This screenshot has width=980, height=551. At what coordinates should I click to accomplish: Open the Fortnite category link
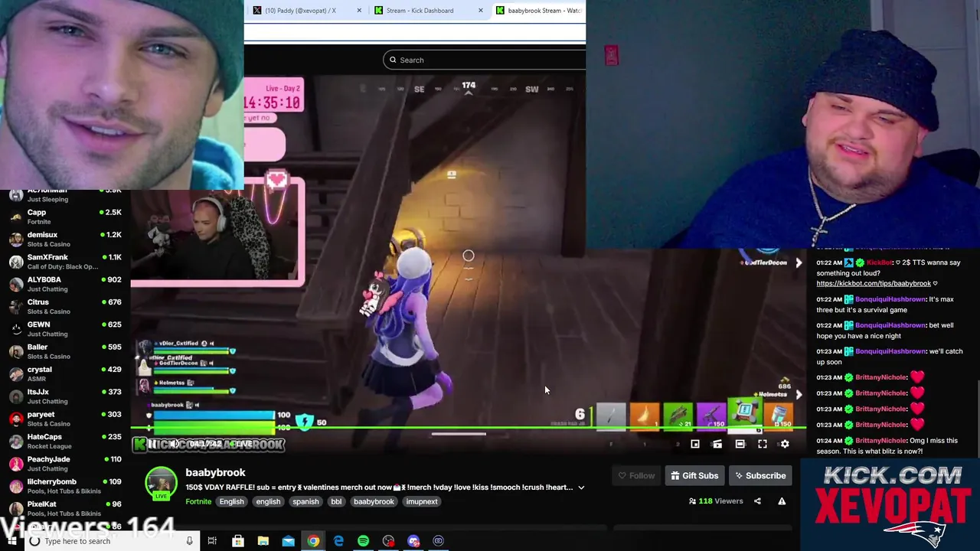(198, 501)
